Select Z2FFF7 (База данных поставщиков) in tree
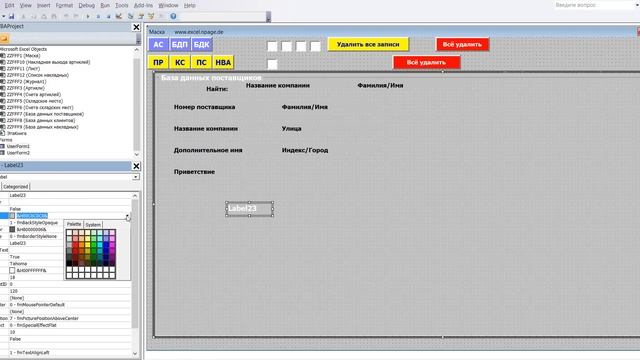This screenshot has height=360, width=640. tap(45, 114)
